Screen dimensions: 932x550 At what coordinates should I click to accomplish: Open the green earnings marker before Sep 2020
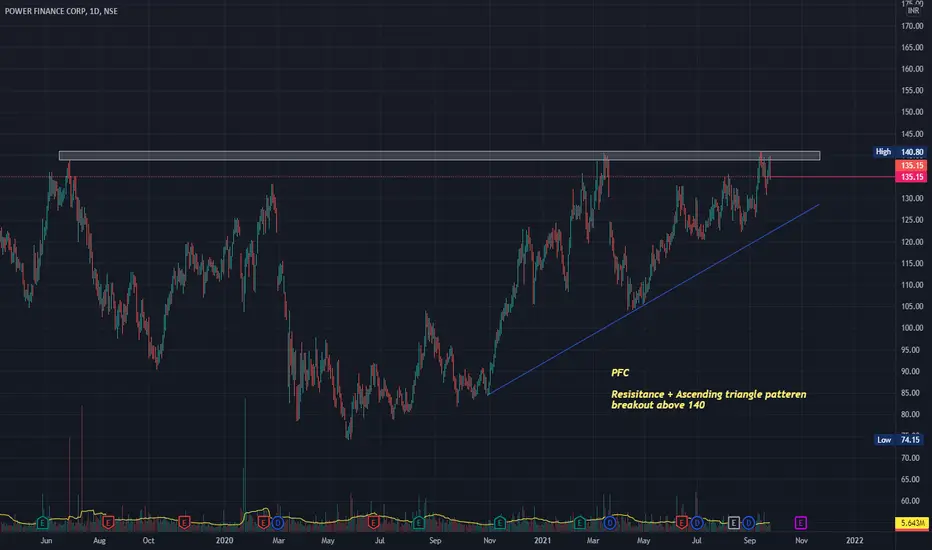click(418, 523)
